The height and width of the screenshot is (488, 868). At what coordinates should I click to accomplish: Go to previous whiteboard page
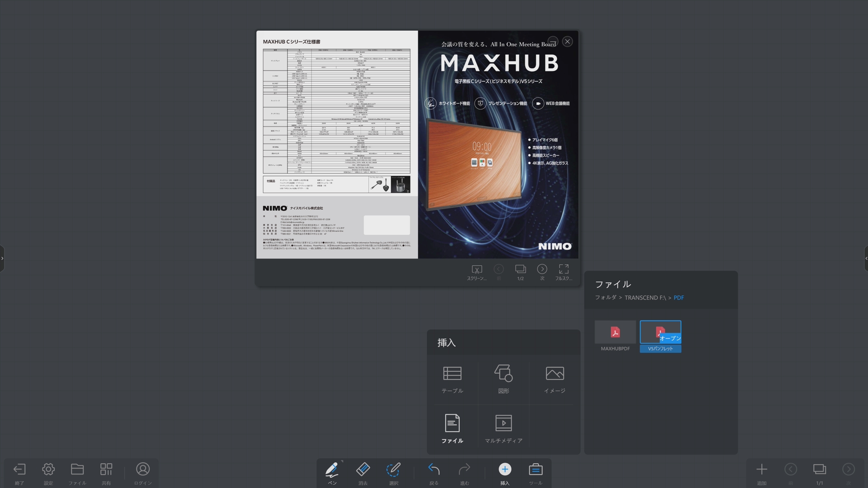click(x=791, y=470)
